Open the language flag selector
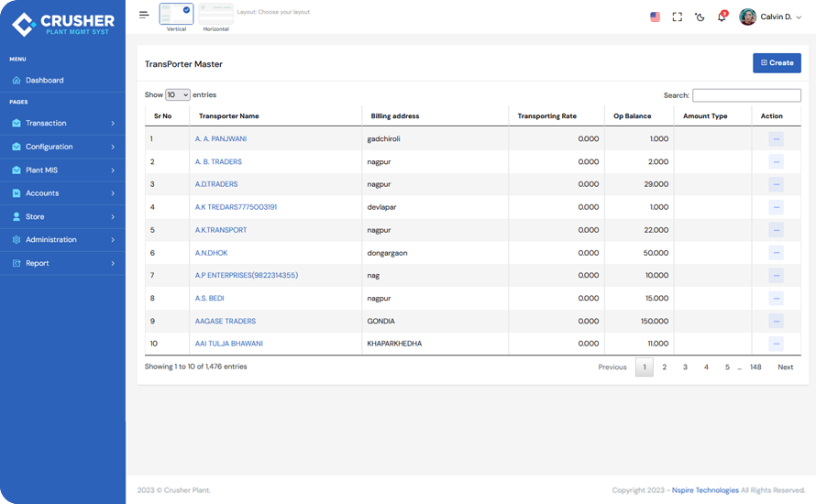This screenshot has height=504, width=816. pyautogui.click(x=655, y=16)
